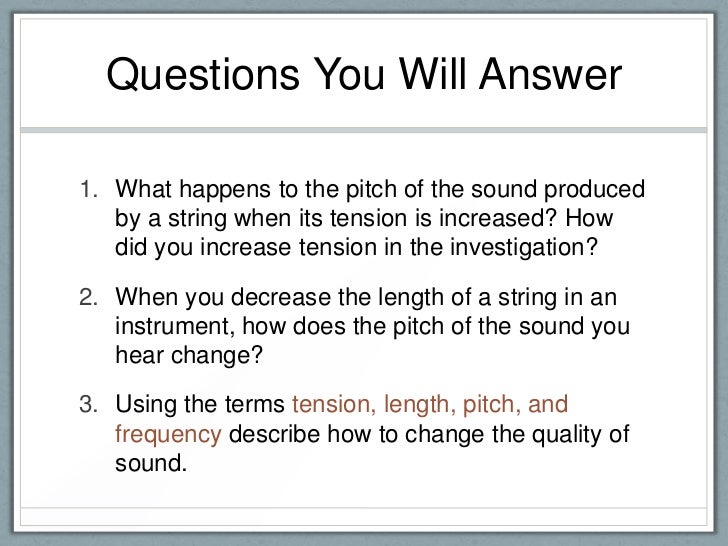This screenshot has width=728, height=546.
Task: Click the words 'Using the terms'
Action: (200, 404)
